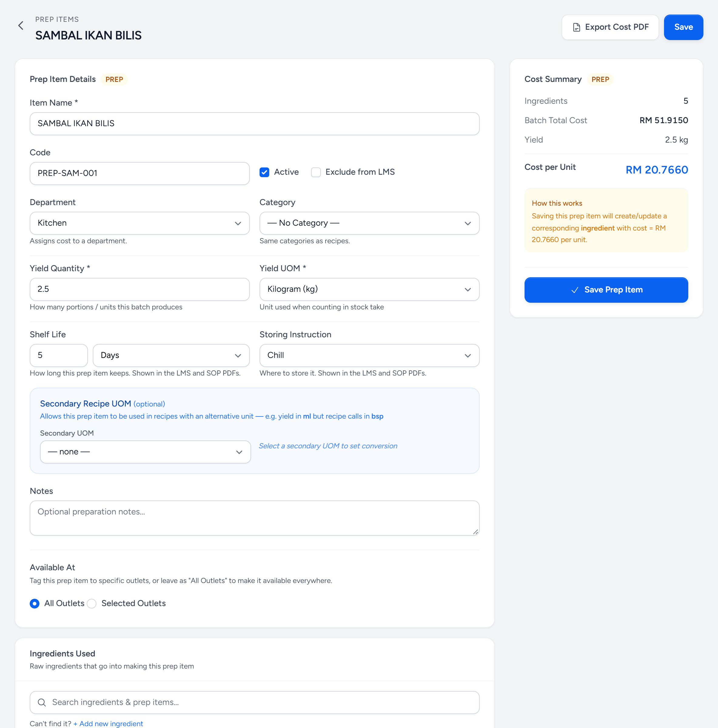Screen dimensions: 718x728
Task: Click the Secondary Recipe UOM heading
Action: 86,403
